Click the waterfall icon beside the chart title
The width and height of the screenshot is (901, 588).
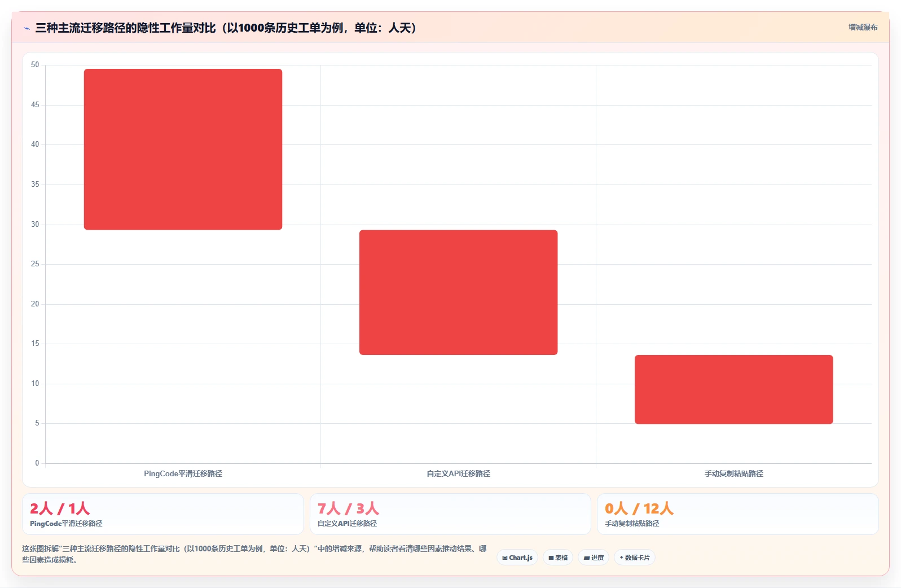click(x=27, y=28)
